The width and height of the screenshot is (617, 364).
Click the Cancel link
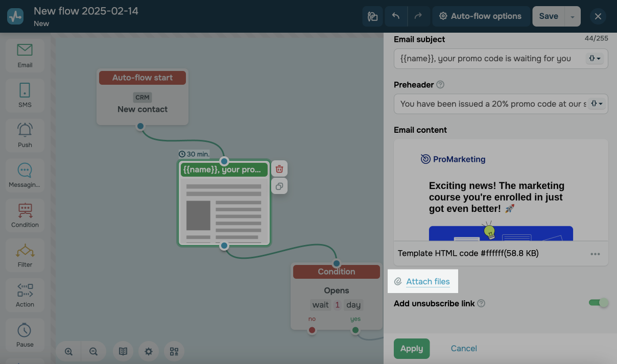pos(464,349)
